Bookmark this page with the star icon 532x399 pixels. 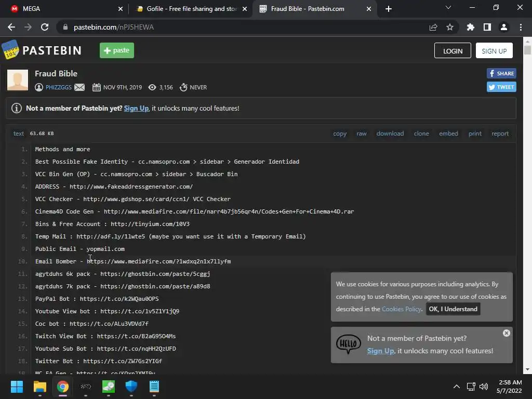click(450, 27)
